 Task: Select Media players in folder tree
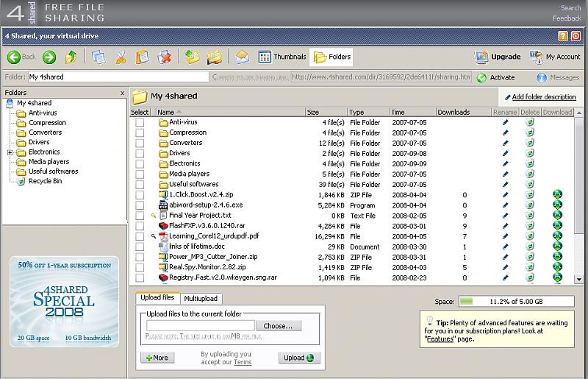49,161
